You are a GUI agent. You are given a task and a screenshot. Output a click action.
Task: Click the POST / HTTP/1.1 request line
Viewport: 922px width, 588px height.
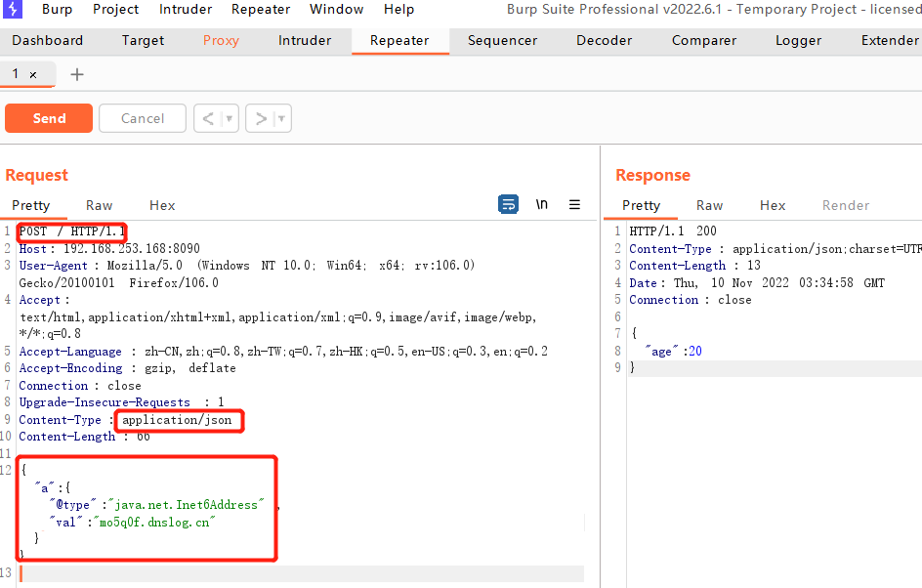point(72,231)
